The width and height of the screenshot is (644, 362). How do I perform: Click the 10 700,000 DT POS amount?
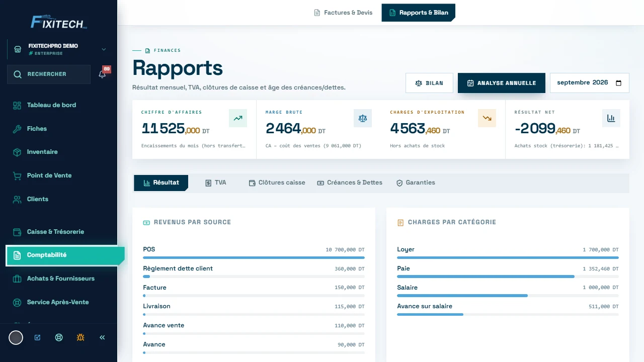coord(345,250)
